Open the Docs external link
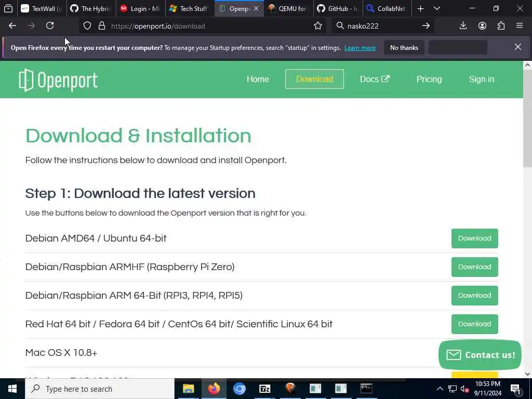 click(375, 79)
